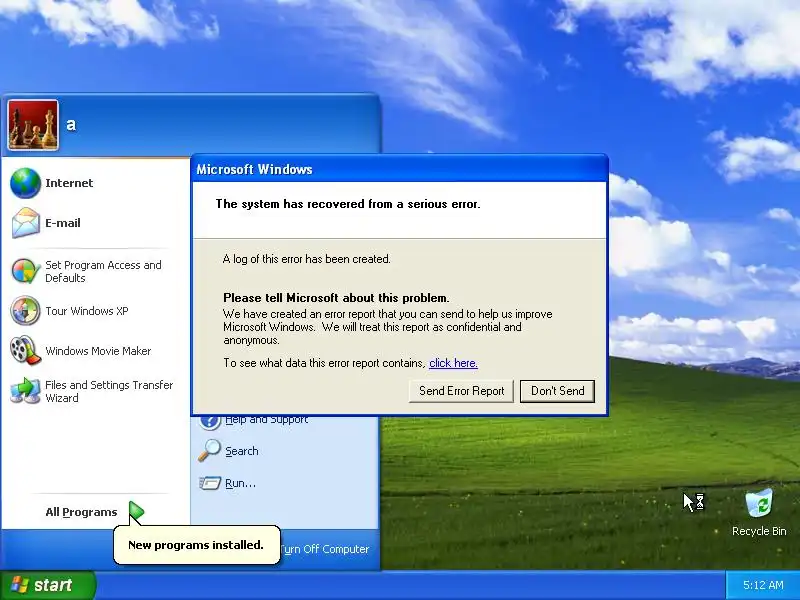Select the E-mail menu label
The width and height of the screenshot is (800, 600).
coord(63,222)
